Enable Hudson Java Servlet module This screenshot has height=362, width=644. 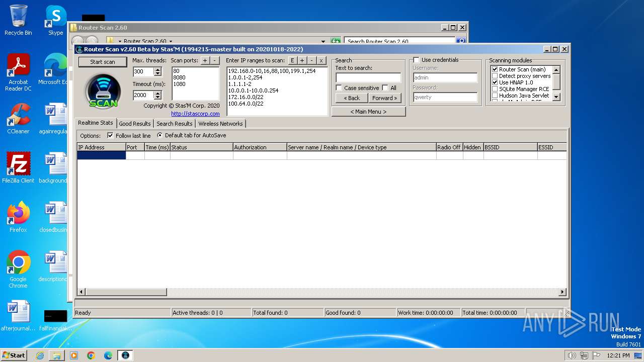(x=495, y=96)
